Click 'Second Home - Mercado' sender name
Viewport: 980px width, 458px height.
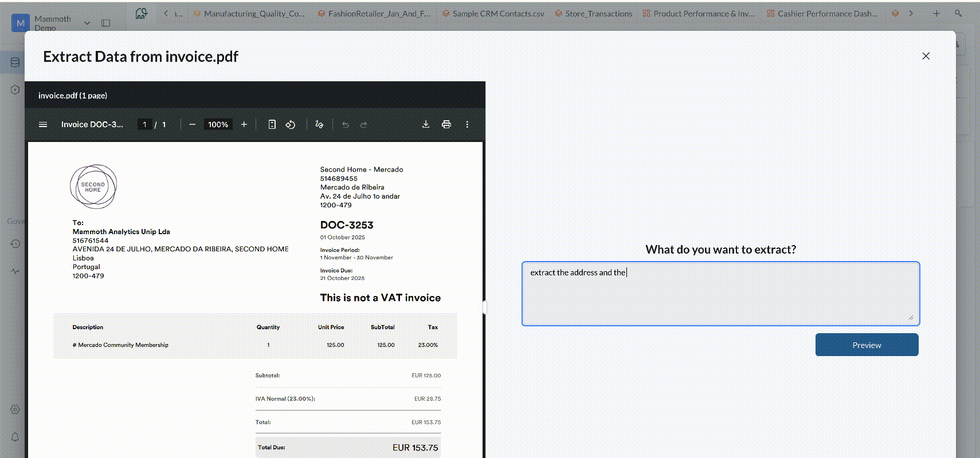(362, 169)
